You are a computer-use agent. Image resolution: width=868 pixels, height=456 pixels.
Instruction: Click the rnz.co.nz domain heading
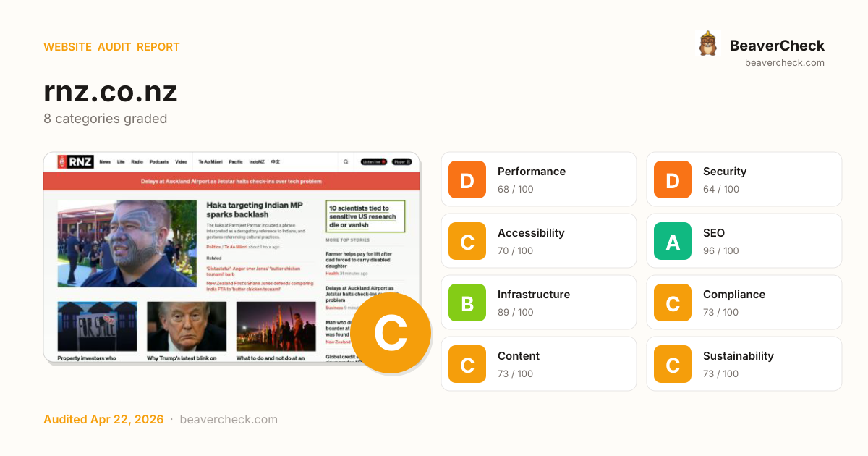[x=111, y=92]
